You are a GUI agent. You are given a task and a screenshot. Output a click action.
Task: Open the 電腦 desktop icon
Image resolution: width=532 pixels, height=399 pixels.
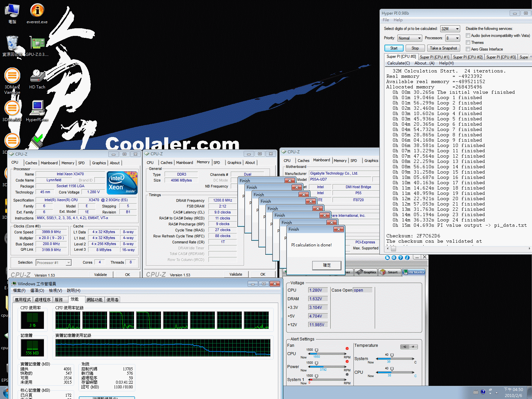click(x=12, y=13)
